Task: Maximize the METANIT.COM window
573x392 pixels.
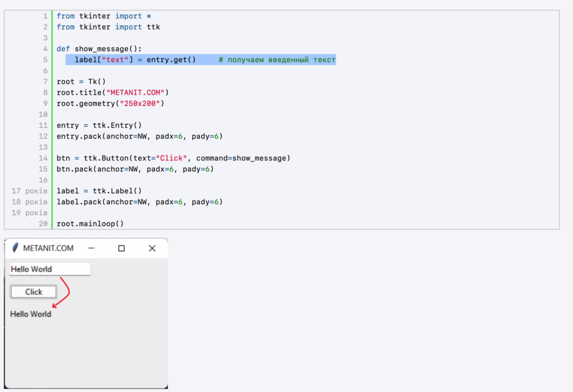Action: pos(121,248)
